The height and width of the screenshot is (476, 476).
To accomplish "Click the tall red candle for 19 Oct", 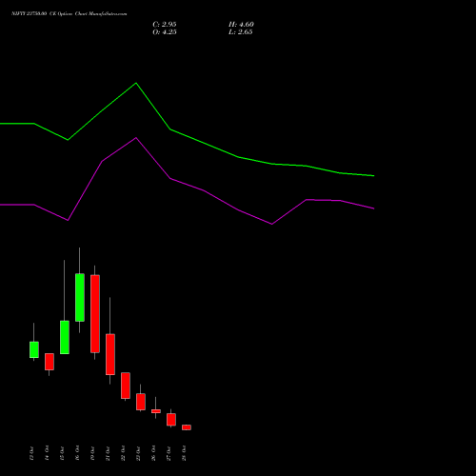I will pyautogui.click(x=95, y=314).
